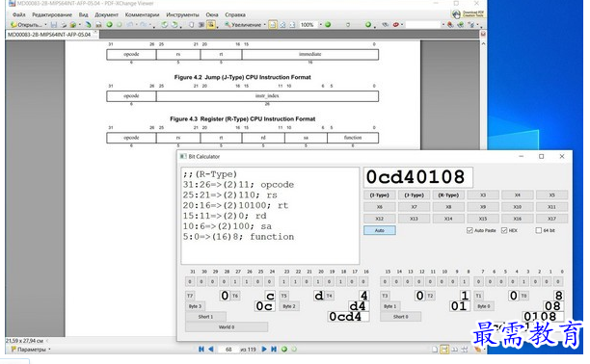
Task: Click the green zoom-in circle button
Action: point(328,25)
